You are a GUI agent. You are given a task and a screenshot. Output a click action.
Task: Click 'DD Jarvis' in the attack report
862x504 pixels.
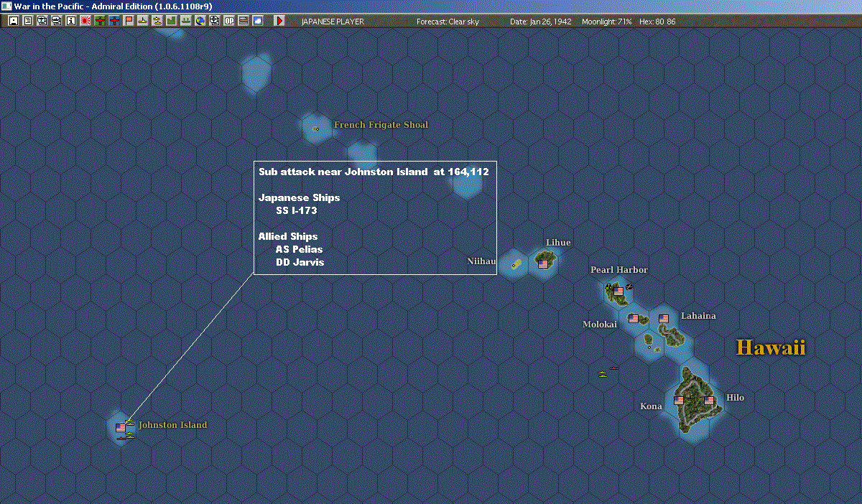(x=300, y=263)
